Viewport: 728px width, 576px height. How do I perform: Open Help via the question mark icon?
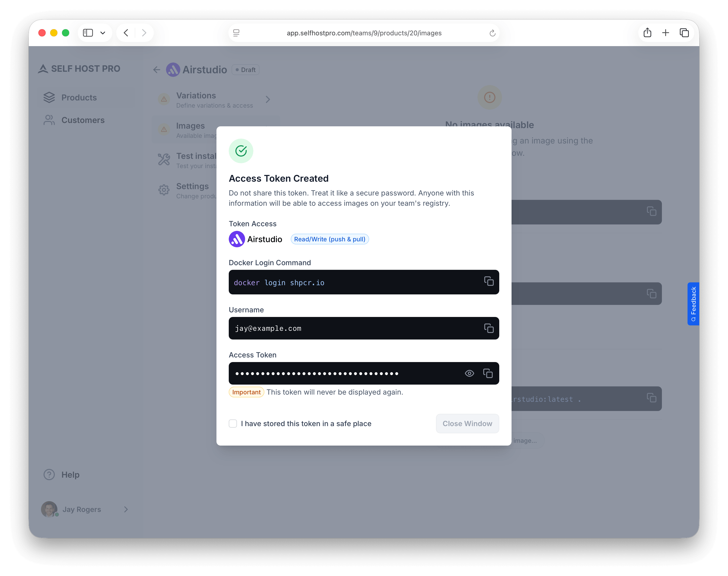[x=49, y=474]
